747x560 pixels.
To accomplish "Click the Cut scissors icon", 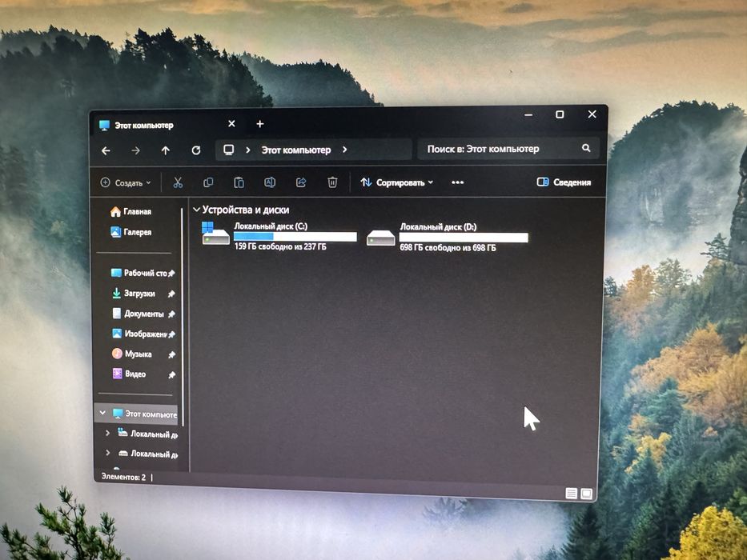I will click(x=178, y=182).
